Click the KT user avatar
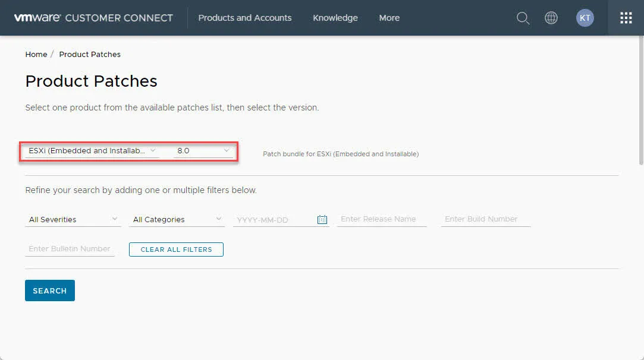The image size is (644, 360). coord(585,18)
